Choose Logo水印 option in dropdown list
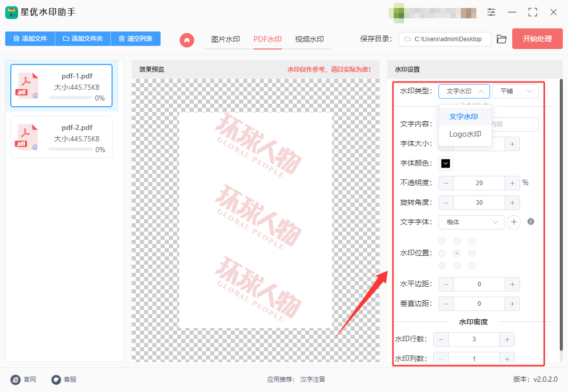This screenshot has width=568, height=392. (465, 134)
